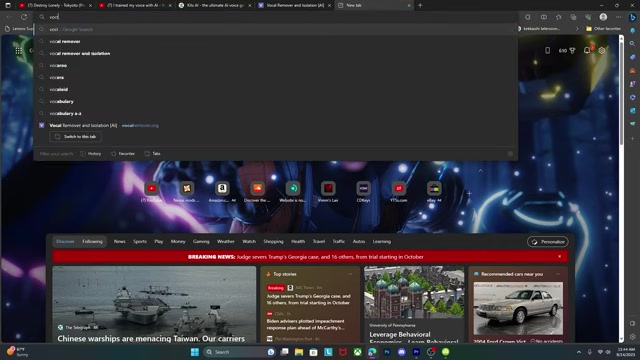640x360 pixels.
Task: Select 'vocl - Google Search' suggestion
Action: (x=276, y=29)
